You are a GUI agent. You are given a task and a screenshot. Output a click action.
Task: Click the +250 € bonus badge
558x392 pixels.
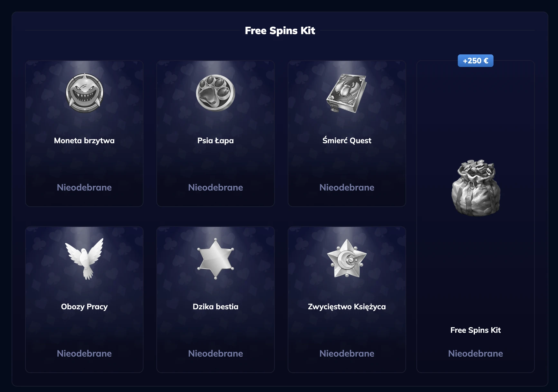[x=475, y=61]
